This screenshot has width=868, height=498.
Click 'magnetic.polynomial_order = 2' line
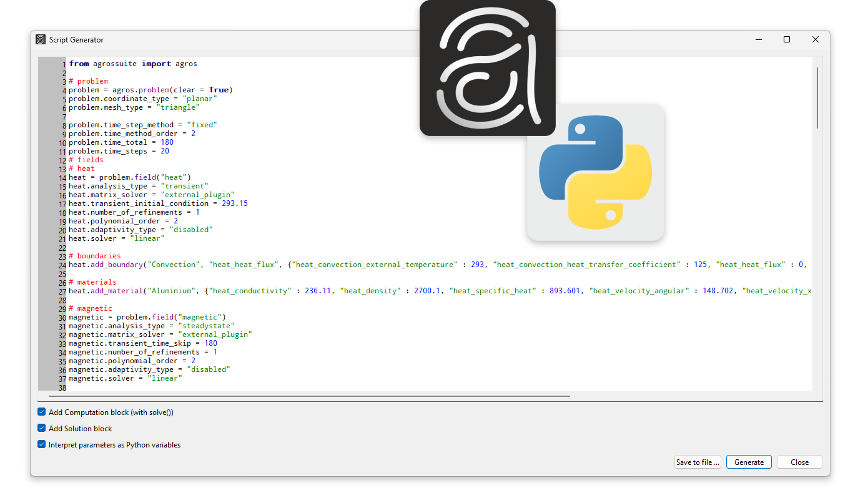pyautogui.click(x=132, y=361)
